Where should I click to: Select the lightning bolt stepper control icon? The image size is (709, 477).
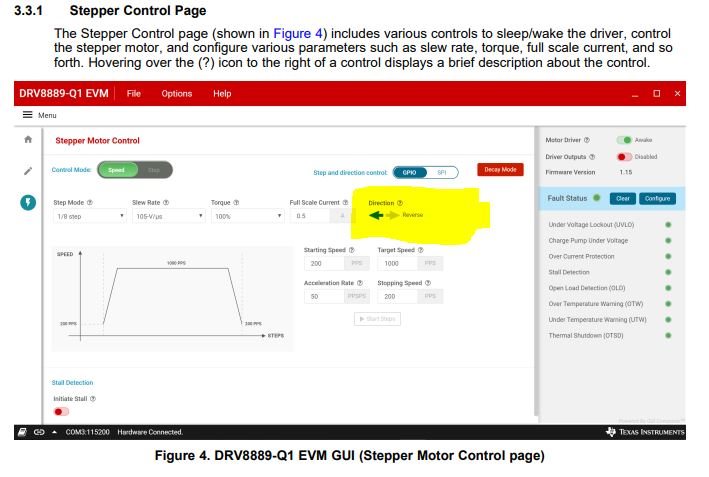point(28,202)
